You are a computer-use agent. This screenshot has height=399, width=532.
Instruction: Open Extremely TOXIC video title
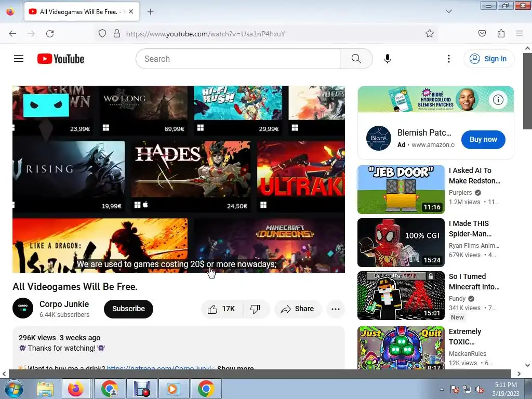pos(465,337)
